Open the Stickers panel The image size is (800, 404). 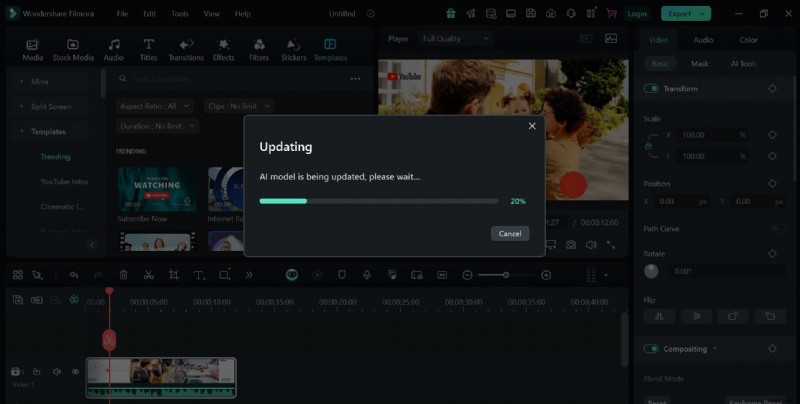click(x=293, y=50)
